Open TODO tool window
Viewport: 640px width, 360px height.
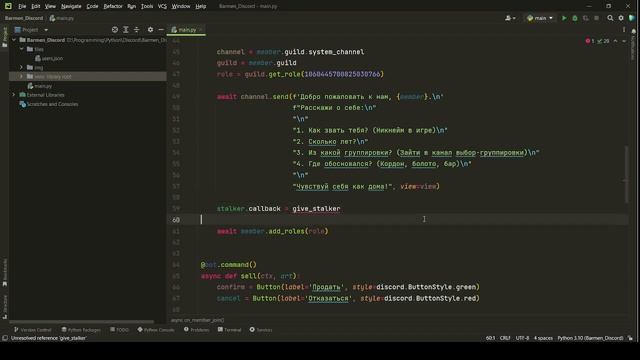coord(119,330)
